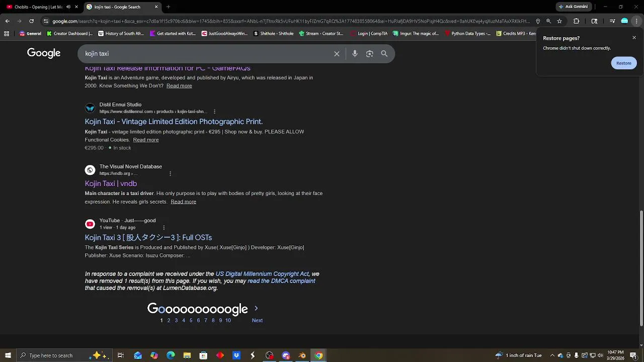644x362 pixels.
Task: Open search by image camera icon
Action: pos(370,54)
